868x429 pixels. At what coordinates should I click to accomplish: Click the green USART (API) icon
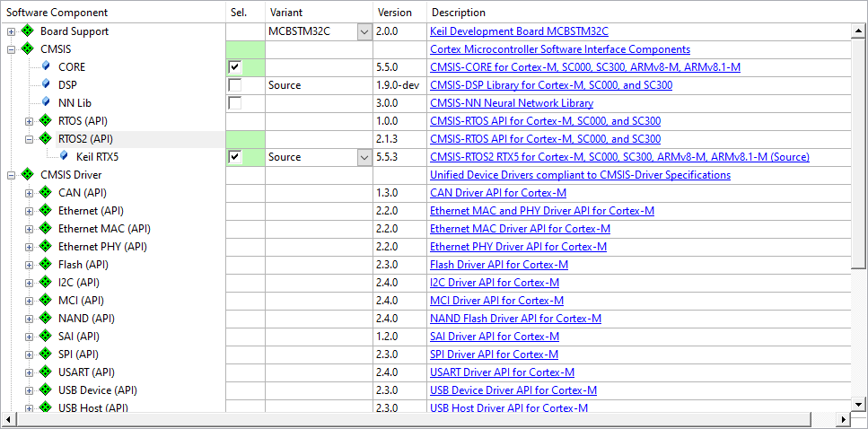point(46,372)
